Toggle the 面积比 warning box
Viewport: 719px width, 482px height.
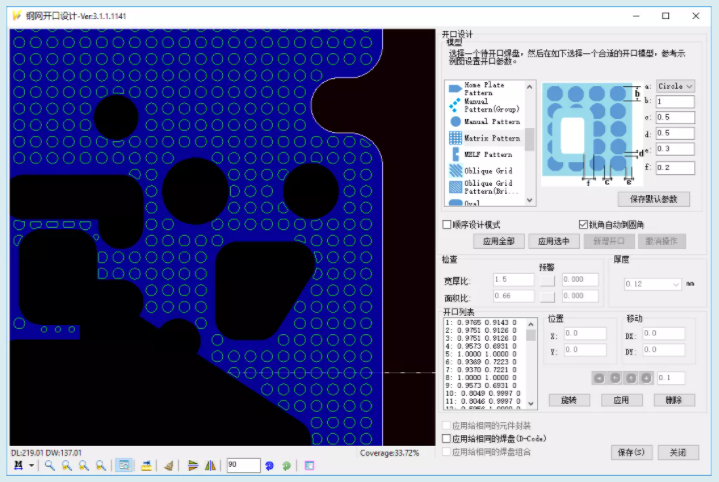pos(547,297)
